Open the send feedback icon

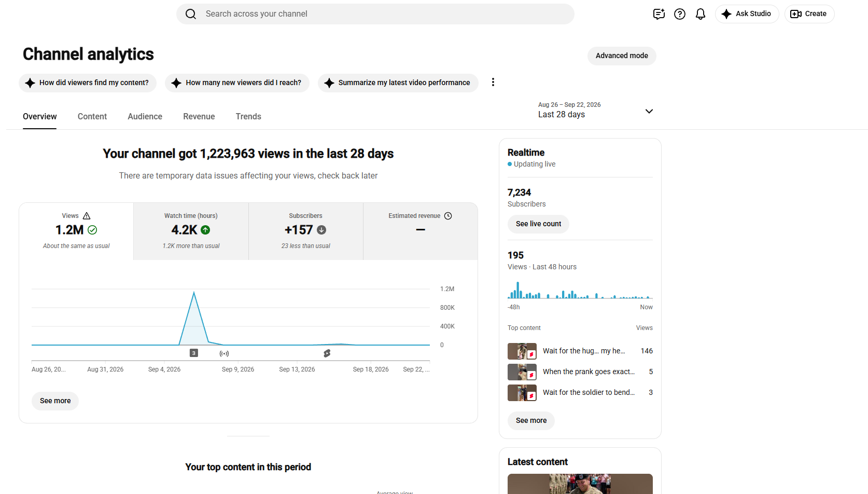[659, 14]
